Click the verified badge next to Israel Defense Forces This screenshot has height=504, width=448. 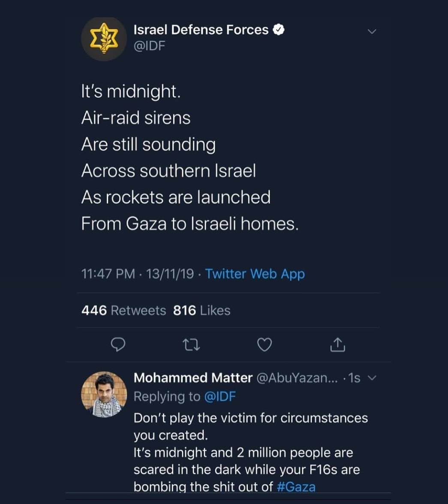coord(279,29)
